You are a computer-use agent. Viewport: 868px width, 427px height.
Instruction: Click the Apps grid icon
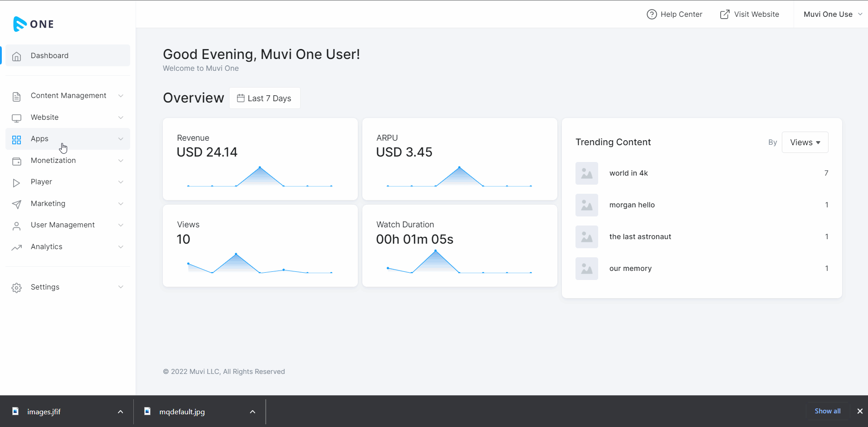[17, 140]
